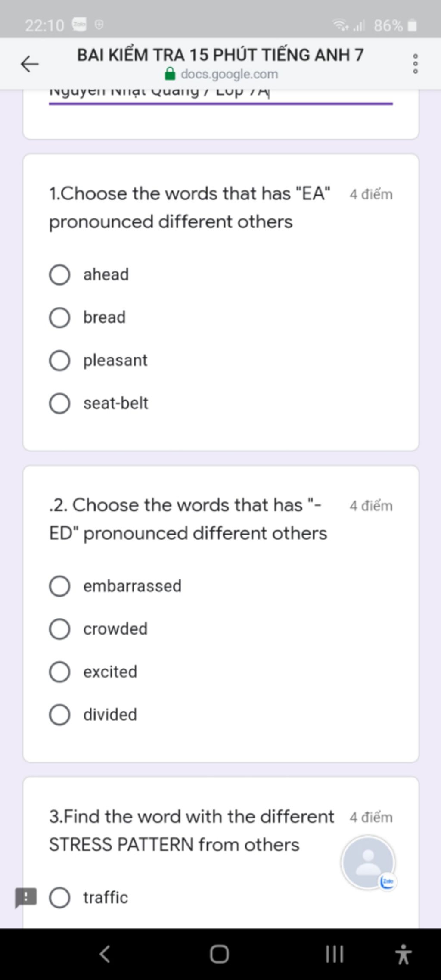Open Android recent apps button
Image resolution: width=441 pixels, height=980 pixels.
coord(334,954)
